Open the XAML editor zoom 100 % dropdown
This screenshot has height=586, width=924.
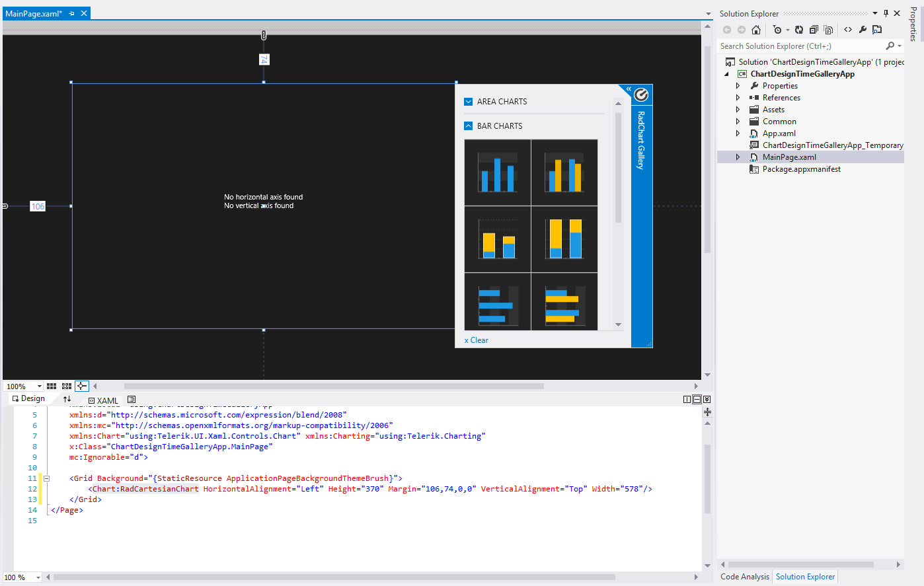point(38,577)
